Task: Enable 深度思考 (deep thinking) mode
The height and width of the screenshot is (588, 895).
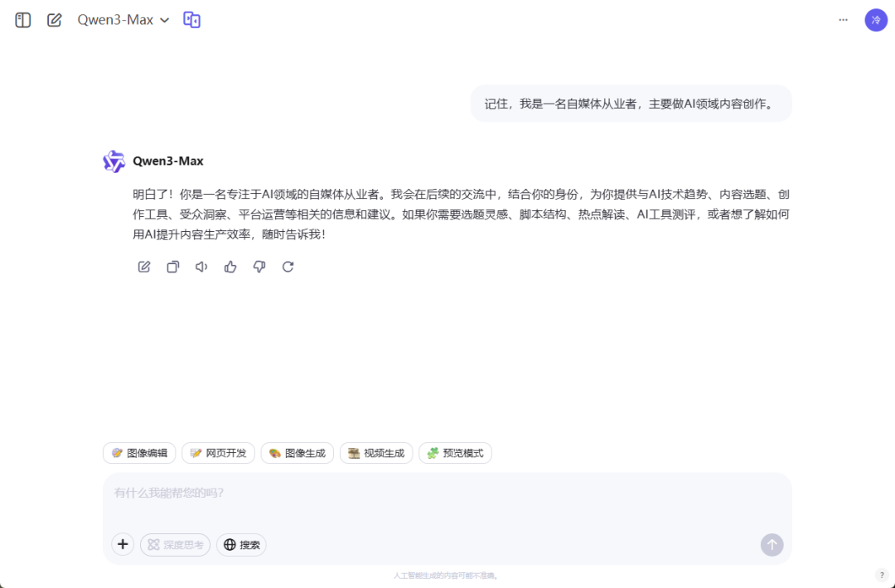Action: (x=175, y=544)
